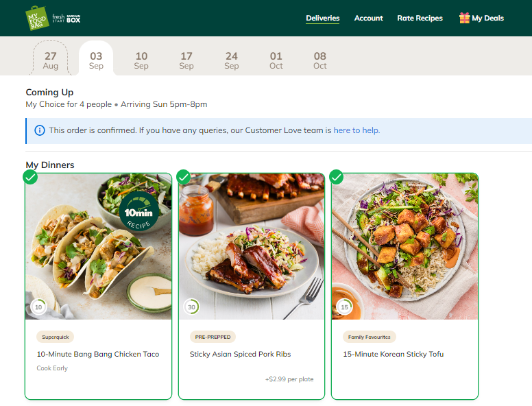The image size is (532, 406).
Task: Click the My Food Bag logo
Action: point(36,18)
